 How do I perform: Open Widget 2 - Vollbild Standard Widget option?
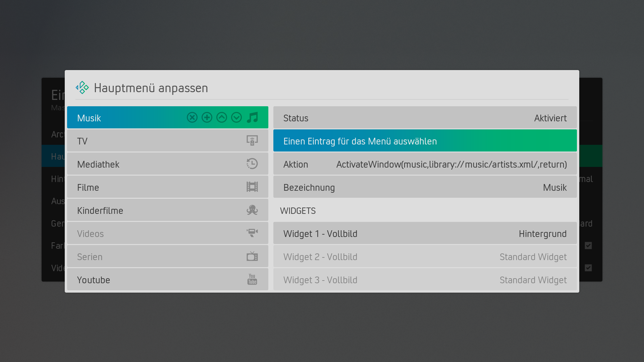pos(425,256)
